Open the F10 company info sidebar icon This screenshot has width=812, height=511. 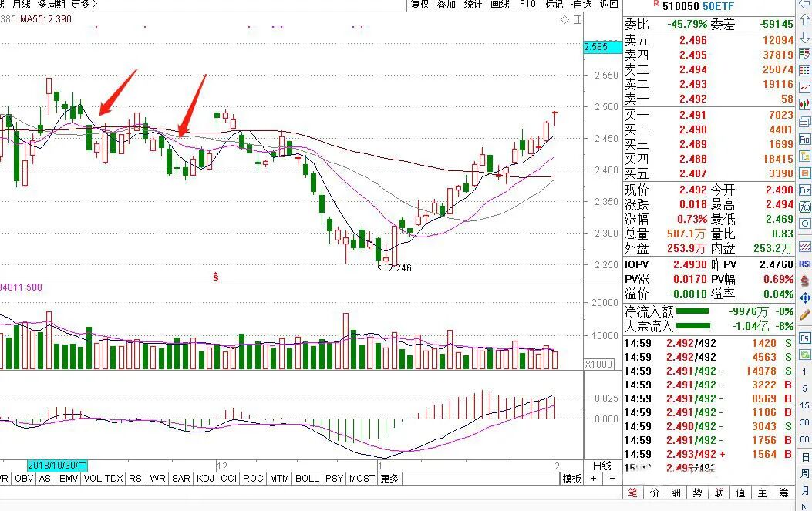click(805, 140)
